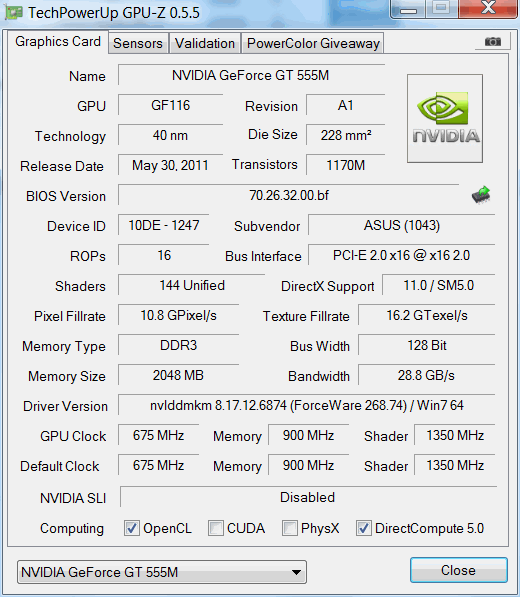520x597 pixels.
Task: Select the Graphics Card tab
Action: click(58, 42)
